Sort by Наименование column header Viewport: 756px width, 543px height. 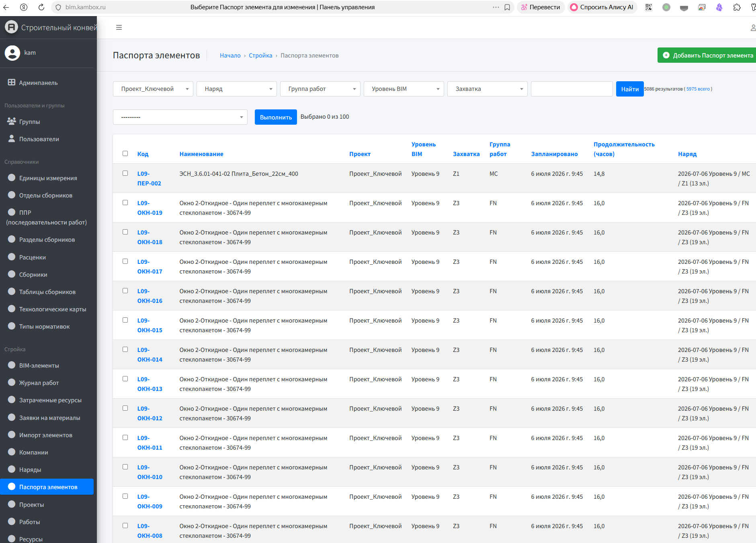[201, 154]
